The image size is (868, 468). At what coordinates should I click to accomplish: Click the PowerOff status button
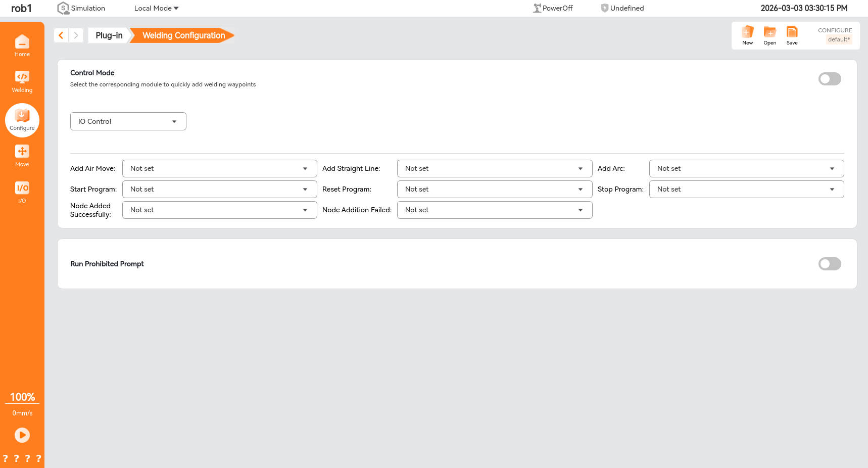point(553,8)
